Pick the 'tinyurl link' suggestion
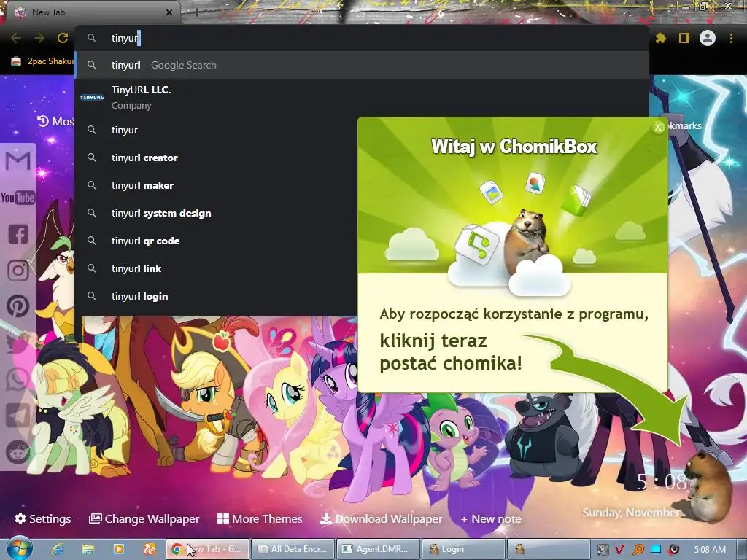This screenshot has width=747, height=560. coord(217,268)
